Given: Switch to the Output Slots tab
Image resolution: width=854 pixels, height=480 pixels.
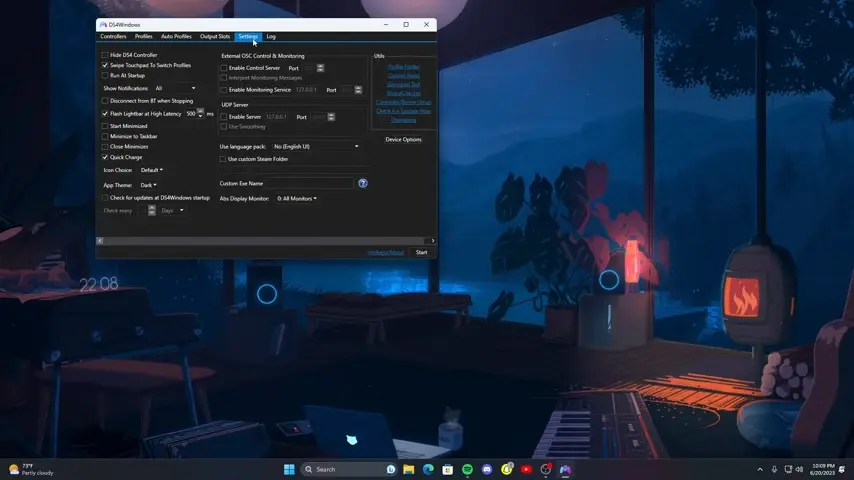Looking at the screenshot, I should pos(215,37).
